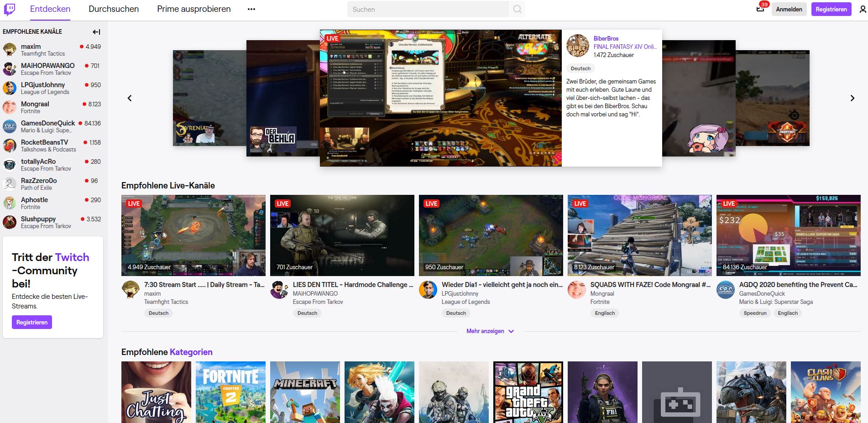The height and width of the screenshot is (423, 868).
Task: Open the Clash of Clans category
Action: [826, 392]
